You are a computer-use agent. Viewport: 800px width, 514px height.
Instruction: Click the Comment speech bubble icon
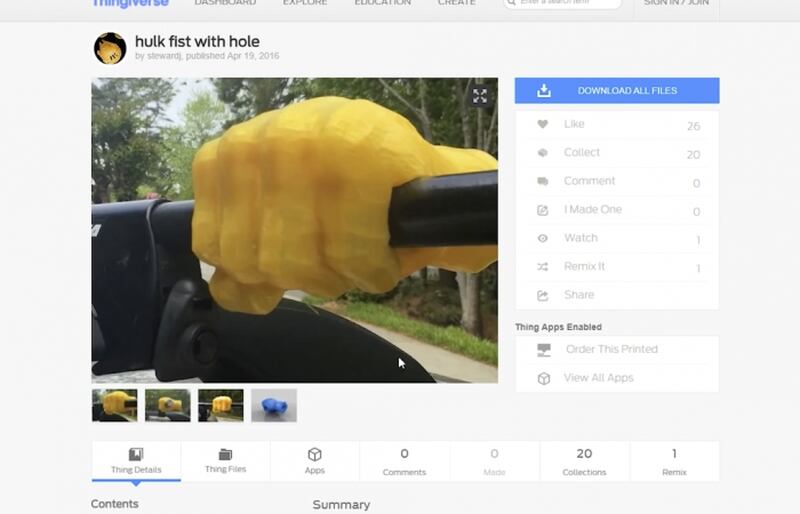(x=542, y=181)
